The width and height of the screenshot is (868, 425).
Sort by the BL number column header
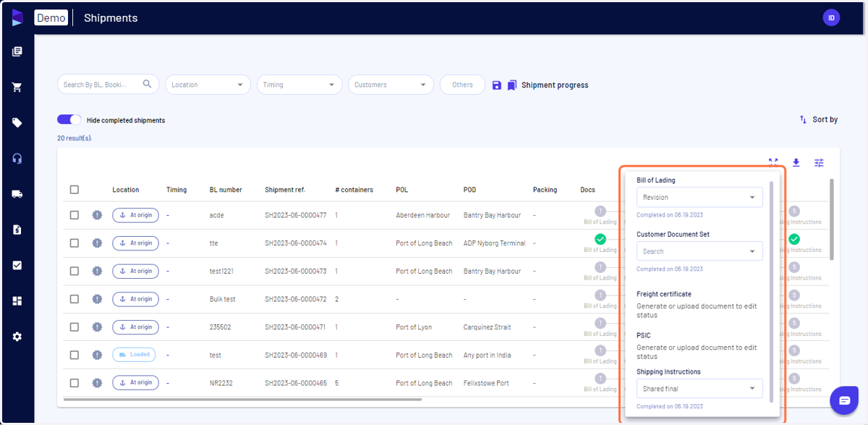226,190
